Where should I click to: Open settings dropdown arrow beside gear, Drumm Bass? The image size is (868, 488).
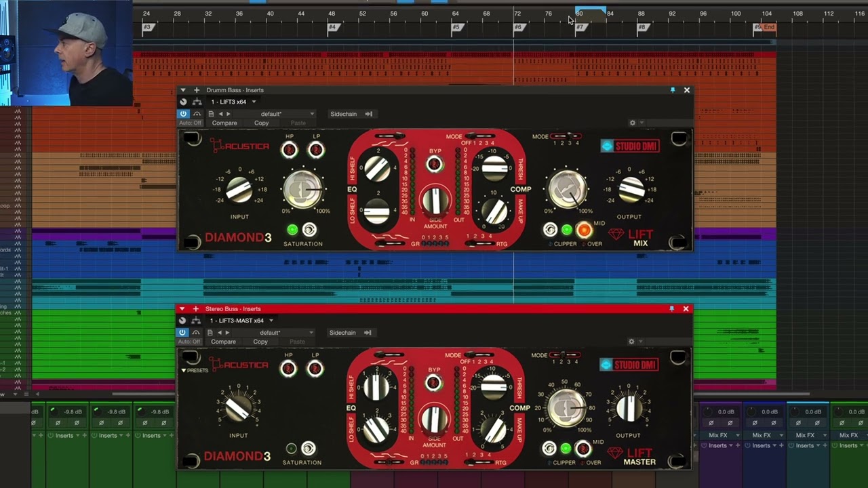point(641,123)
